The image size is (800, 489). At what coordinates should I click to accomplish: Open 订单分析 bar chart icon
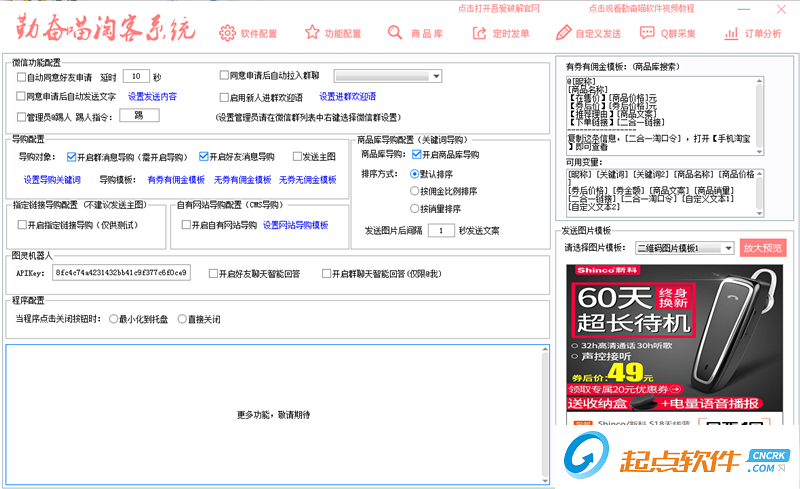[731, 34]
